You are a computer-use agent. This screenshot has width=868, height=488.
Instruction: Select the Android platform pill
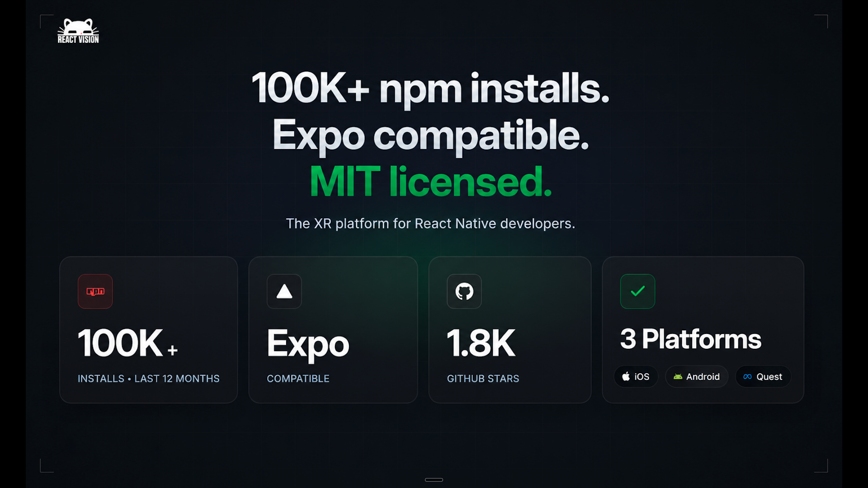coord(696,376)
